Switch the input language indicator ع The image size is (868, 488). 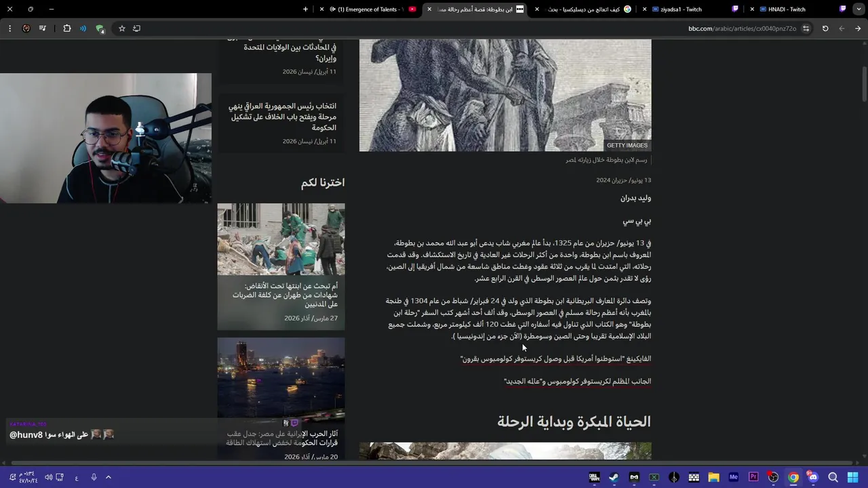(77, 478)
